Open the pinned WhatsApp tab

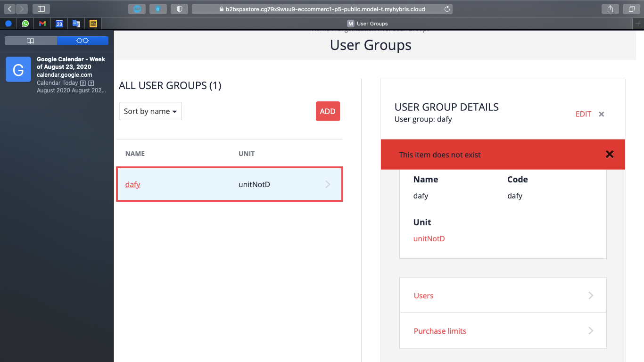25,24
